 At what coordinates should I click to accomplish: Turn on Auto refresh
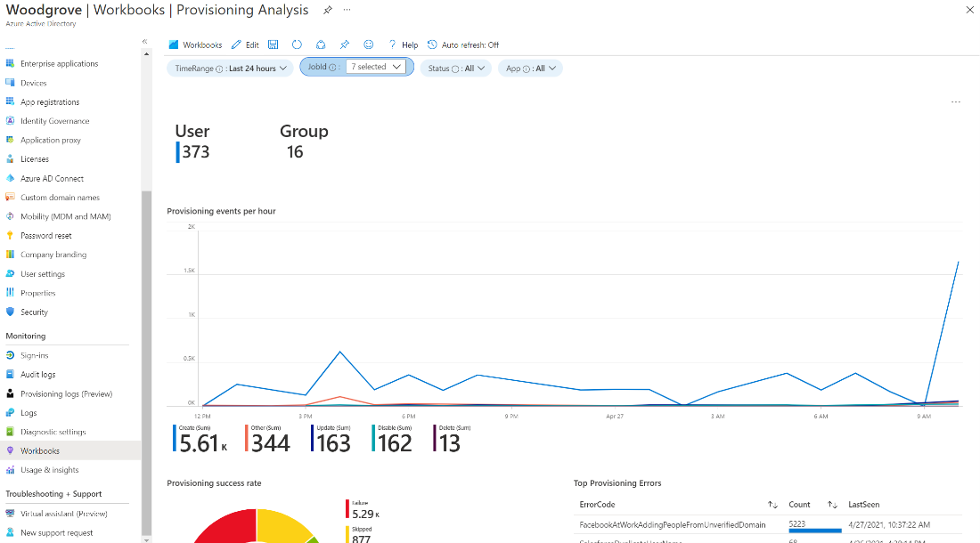pos(462,44)
